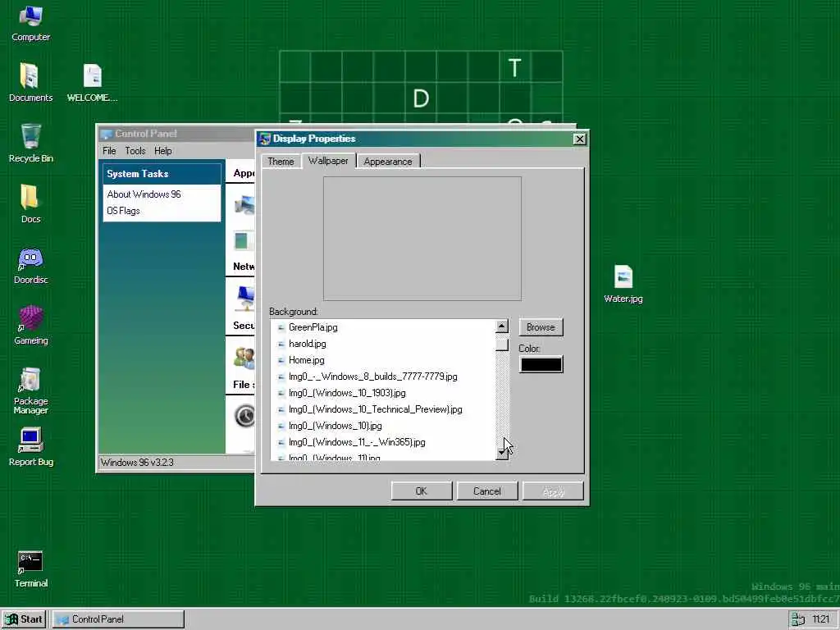
Task: Click the System Tasks header
Action: tap(162, 174)
